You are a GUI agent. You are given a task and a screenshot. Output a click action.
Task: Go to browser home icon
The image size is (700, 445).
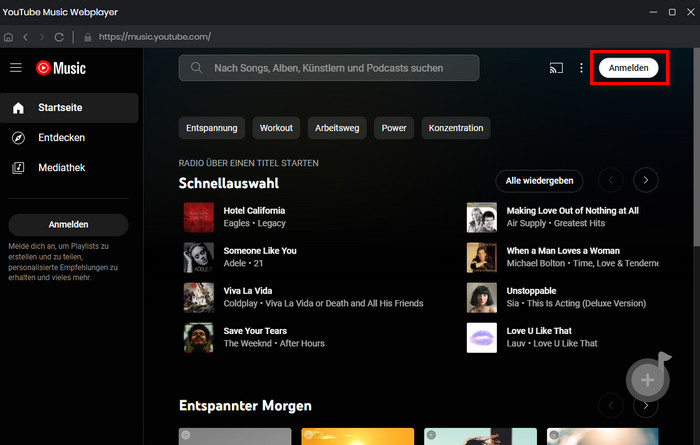coord(8,37)
